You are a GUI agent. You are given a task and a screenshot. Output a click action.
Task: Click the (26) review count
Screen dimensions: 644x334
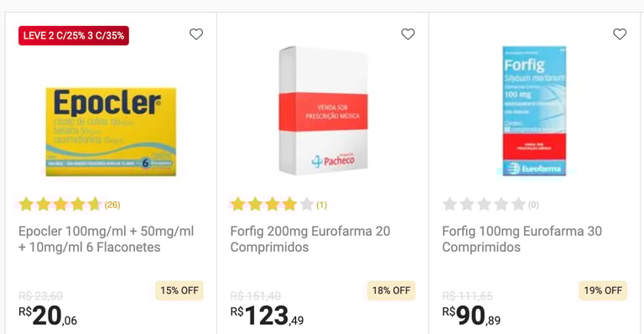coord(112,205)
